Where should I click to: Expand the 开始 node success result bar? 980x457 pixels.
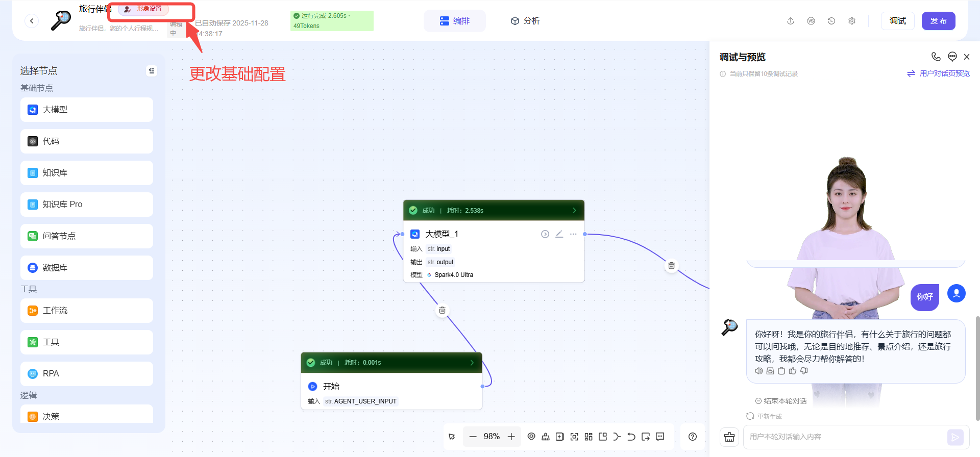pyautogui.click(x=472, y=363)
